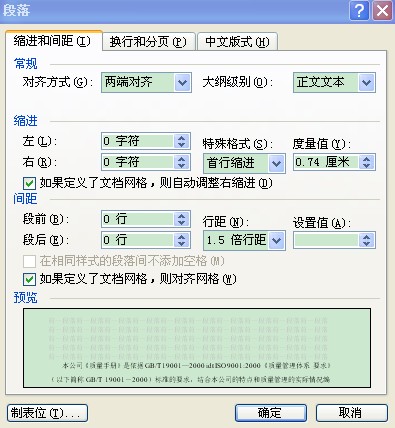Confirm with the 确定 button

coord(271,413)
